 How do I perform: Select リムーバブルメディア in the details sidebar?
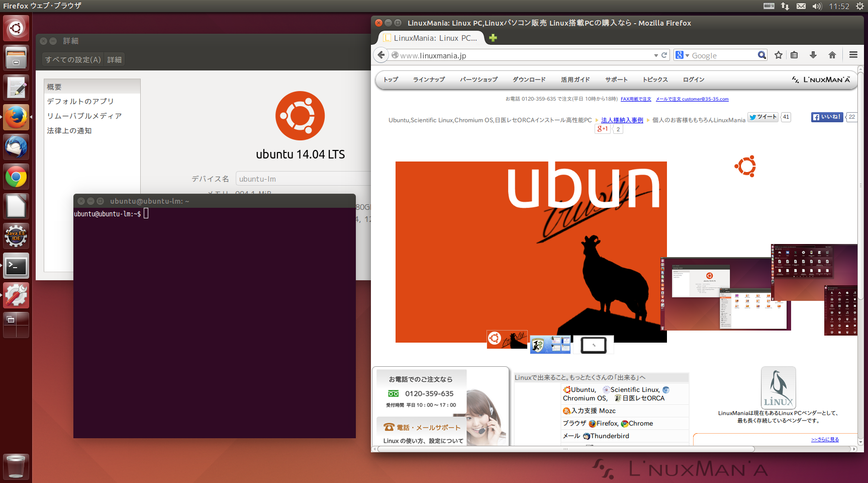pos(92,116)
